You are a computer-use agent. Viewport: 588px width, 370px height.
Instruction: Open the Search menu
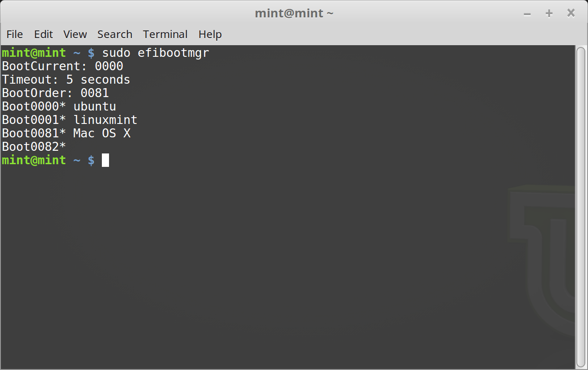pos(114,34)
